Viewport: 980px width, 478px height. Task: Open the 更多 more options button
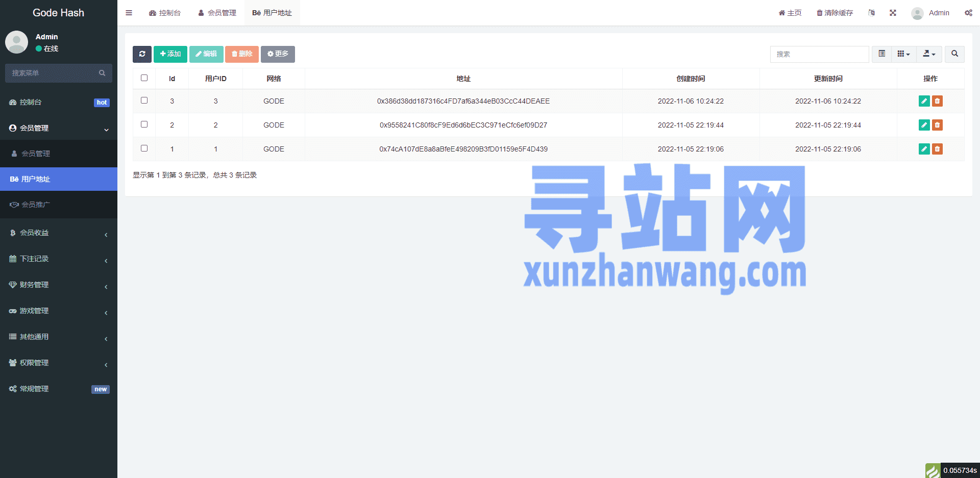278,54
